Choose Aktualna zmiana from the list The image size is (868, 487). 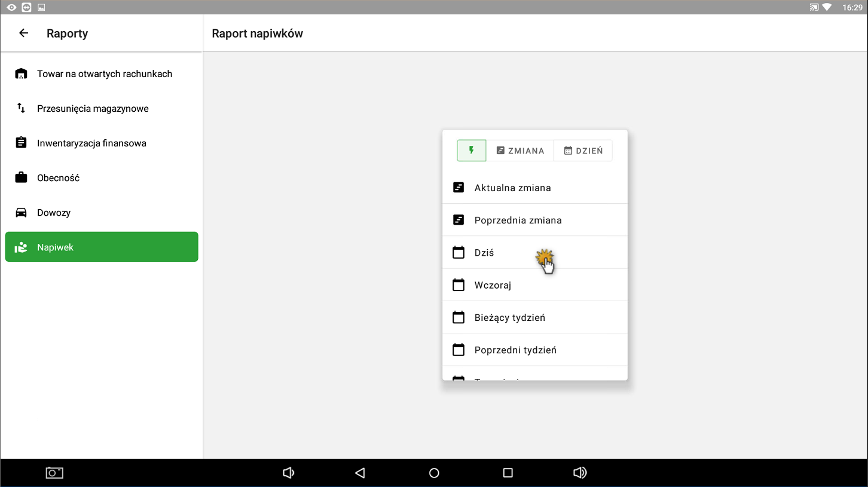512,188
